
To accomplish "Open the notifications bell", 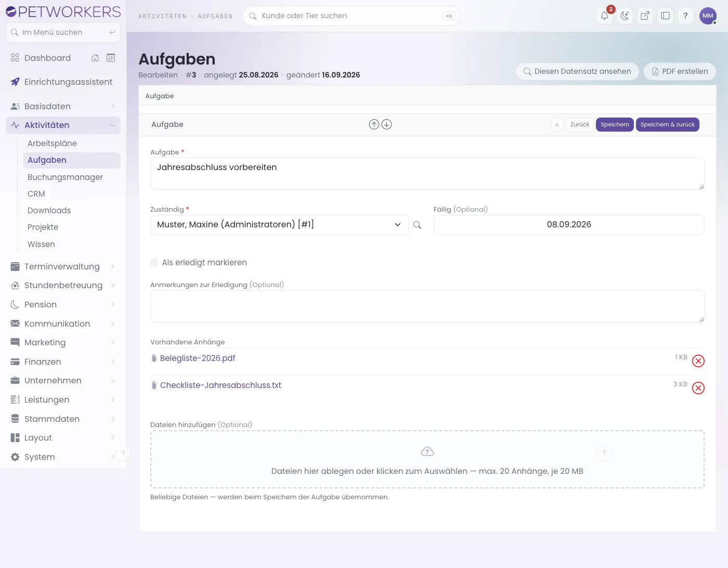I will click(604, 16).
